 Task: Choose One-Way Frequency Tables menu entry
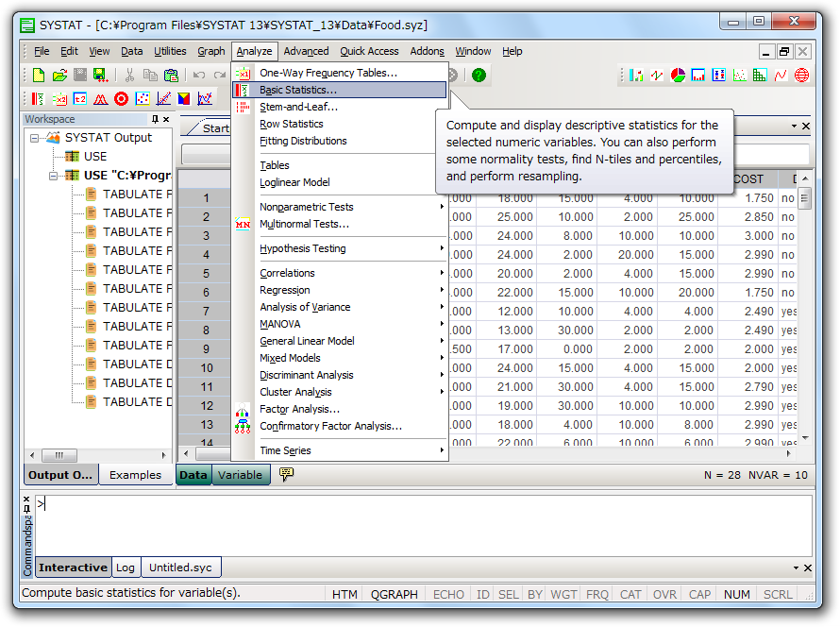tap(339, 73)
